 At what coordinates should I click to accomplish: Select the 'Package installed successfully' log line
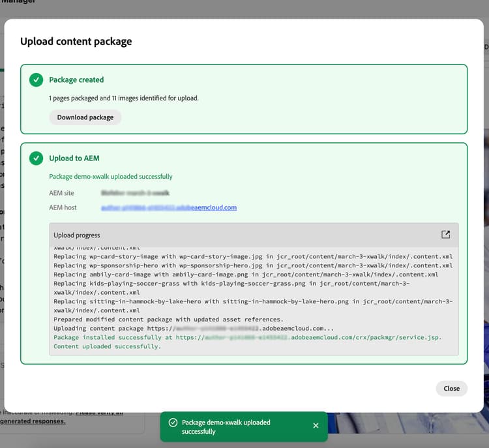click(248, 337)
